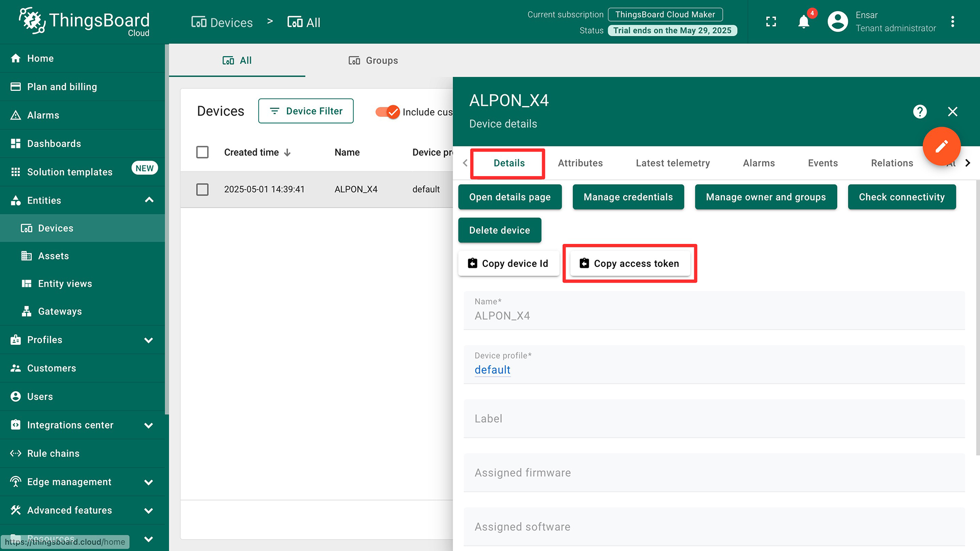
Task: Sort by Created time arrow
Action: (x=287, y=153)
